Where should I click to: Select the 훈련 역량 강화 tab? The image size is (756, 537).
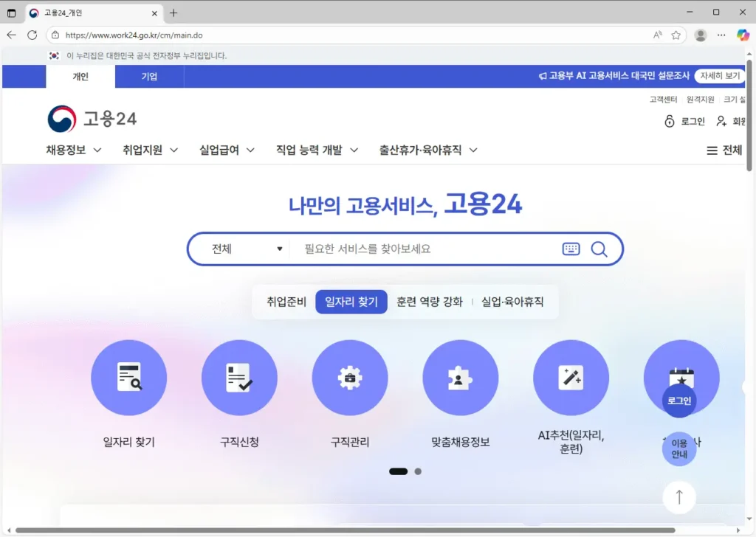click(x=430, y=302)
